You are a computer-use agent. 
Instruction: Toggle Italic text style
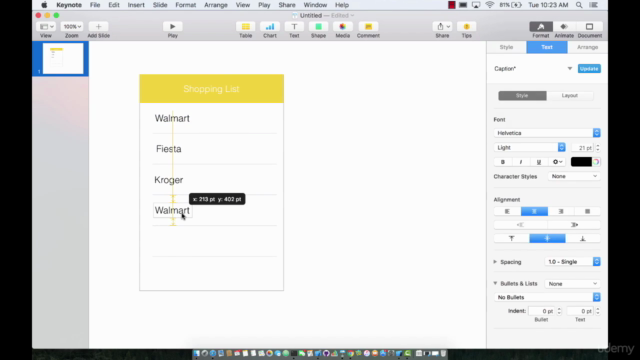tap(521, 162)
